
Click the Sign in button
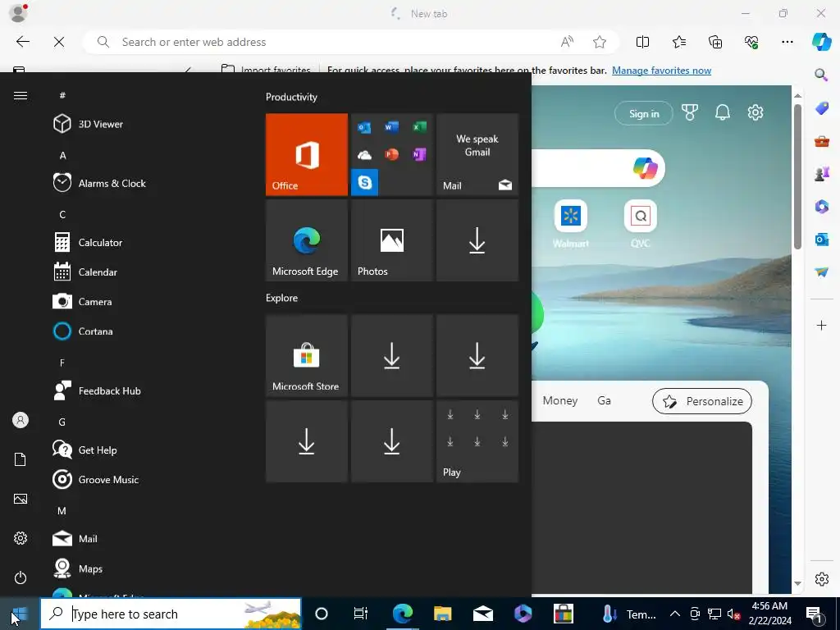click(643, 113)
